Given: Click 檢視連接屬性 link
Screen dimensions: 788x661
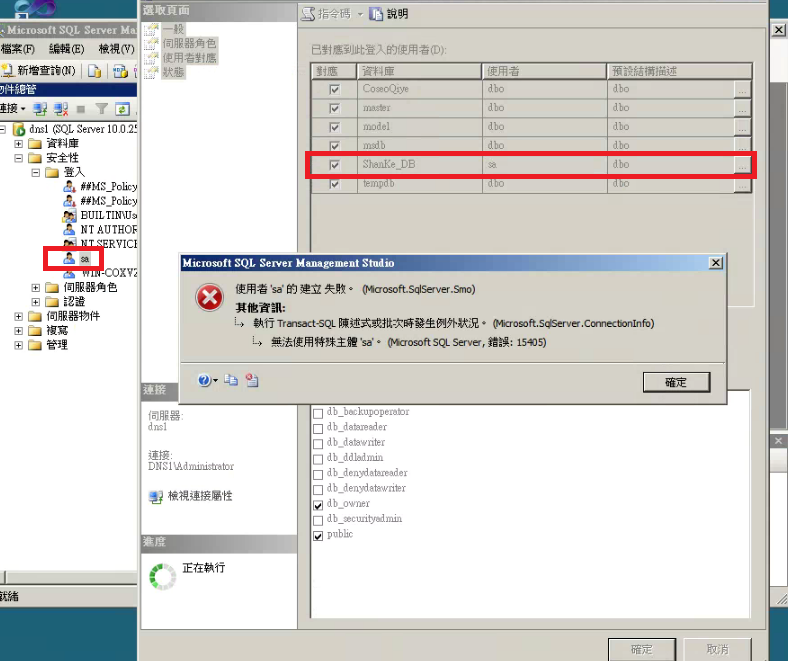Looking at the screenshot, I should tap(200, 496).
